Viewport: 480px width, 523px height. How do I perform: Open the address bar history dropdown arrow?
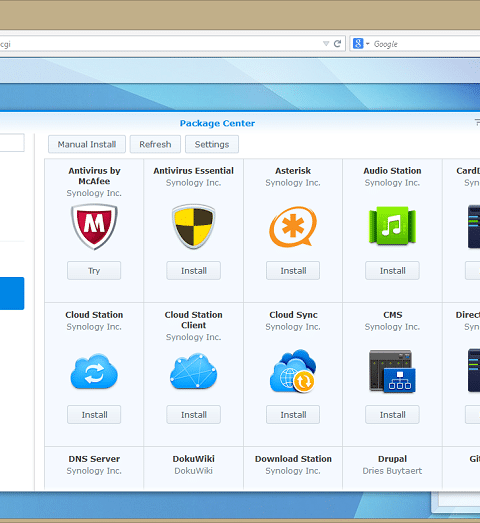326,44
